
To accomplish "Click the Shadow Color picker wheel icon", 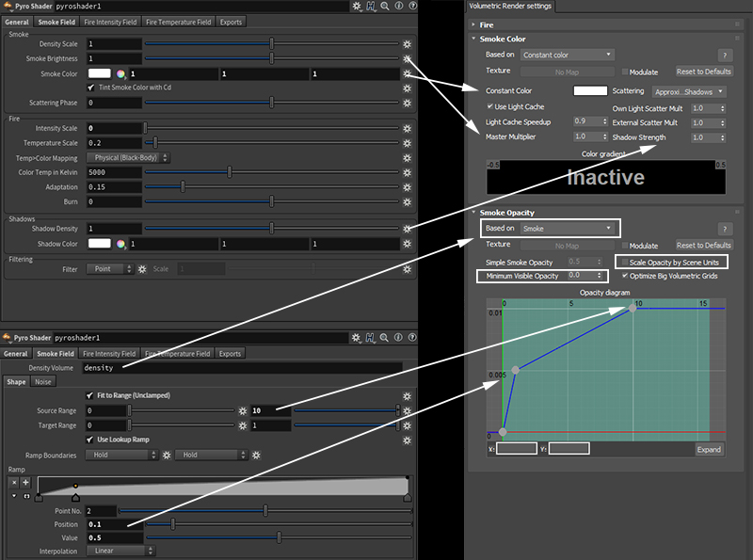I will coord(120,244).
